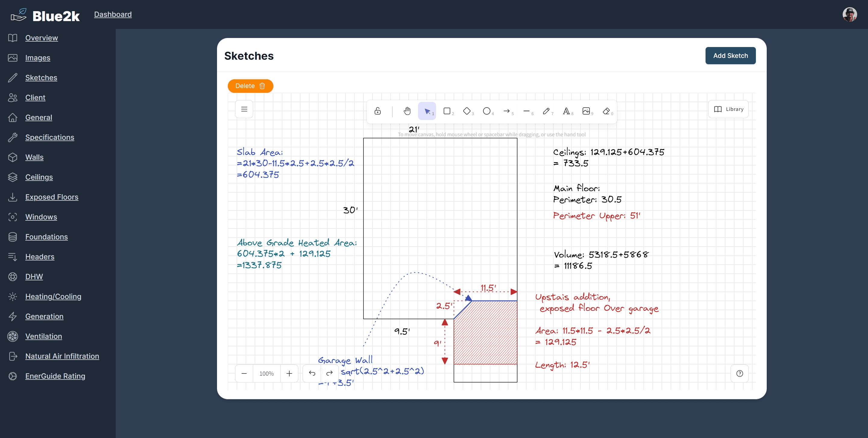Click the Add Sketch button
The height and width of the screenshot is (438, 868).
point(730,55)
